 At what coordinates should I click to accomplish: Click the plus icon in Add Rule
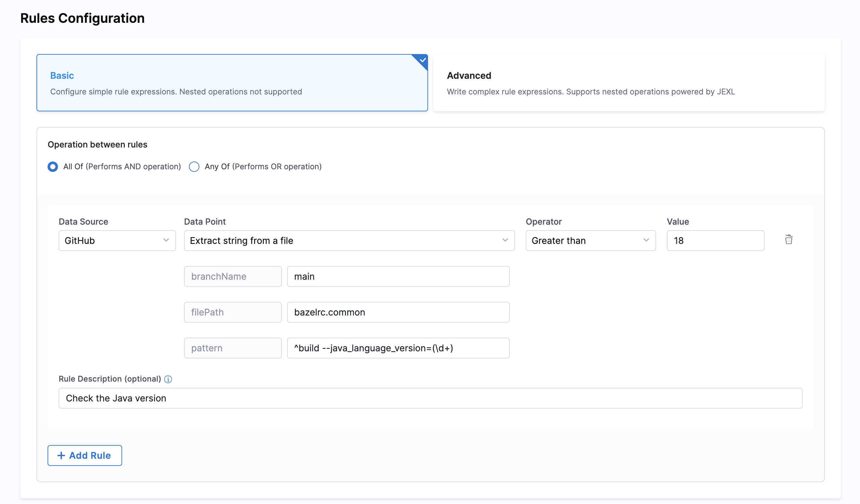(61, 455)
